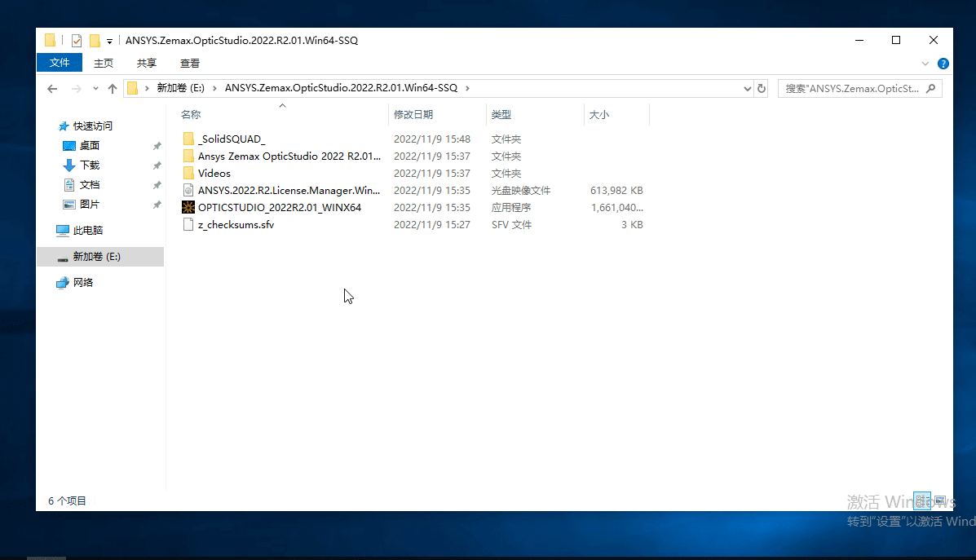Switch to the 共享 ribbon tab
The image size is (976, 560).
point(146,63)
